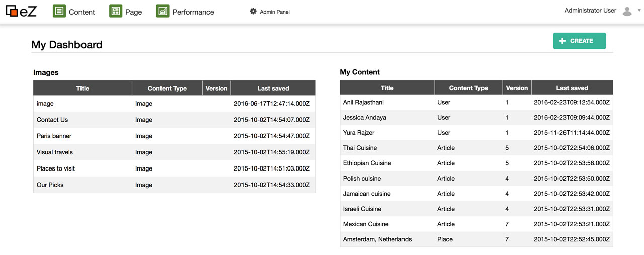Image resolution: width=644 pixels, height=255 pixels.
Task: Sort Images table by Version header
Action: pyautogui.click(x=216, y=88)
